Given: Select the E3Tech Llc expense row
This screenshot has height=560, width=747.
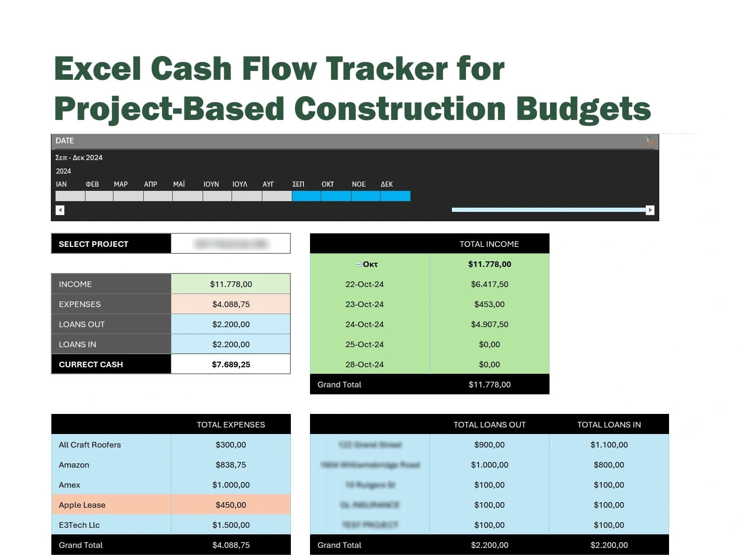Looking at the screenshot, I should click(x=171, y=525).
